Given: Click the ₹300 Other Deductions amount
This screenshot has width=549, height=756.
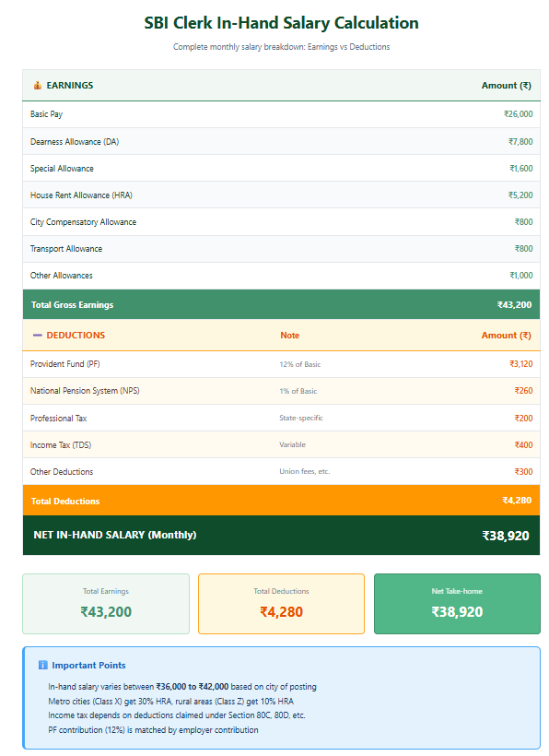Looking at the screenshot, I should click(x=523, y=471).
